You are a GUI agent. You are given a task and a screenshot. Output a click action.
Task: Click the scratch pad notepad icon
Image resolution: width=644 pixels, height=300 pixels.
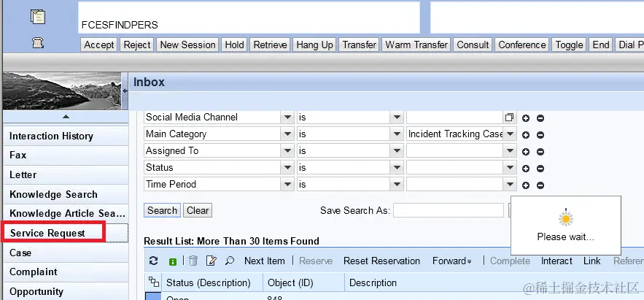[38, 17]
